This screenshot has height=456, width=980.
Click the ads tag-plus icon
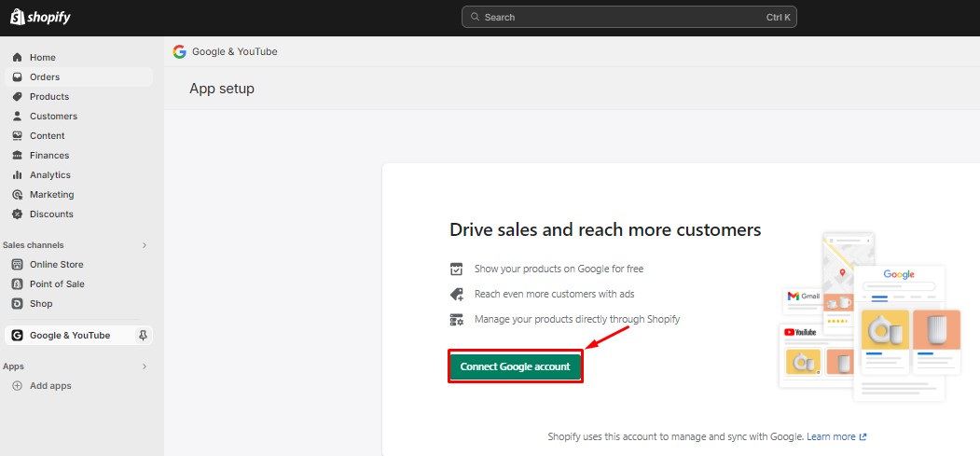tap(456, 295)
